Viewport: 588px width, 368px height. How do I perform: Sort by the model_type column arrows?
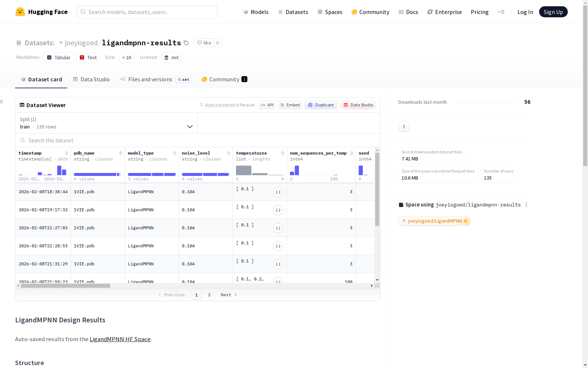pos(175,153)
